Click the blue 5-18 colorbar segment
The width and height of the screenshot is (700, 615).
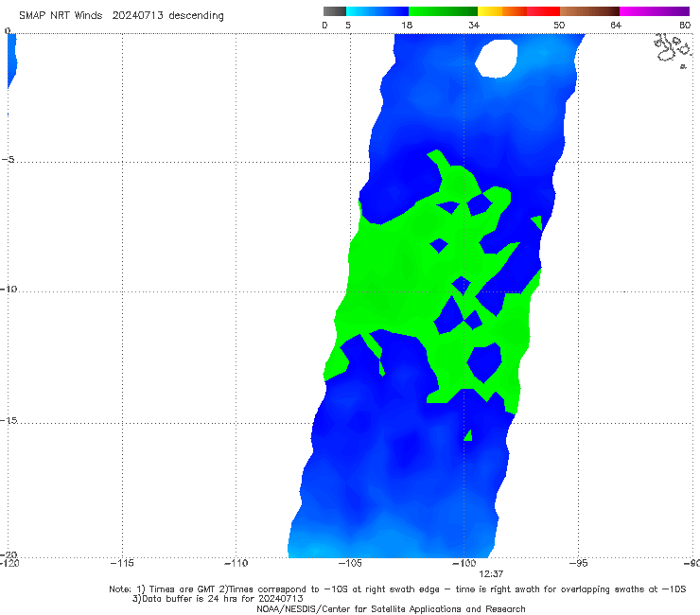377,11
